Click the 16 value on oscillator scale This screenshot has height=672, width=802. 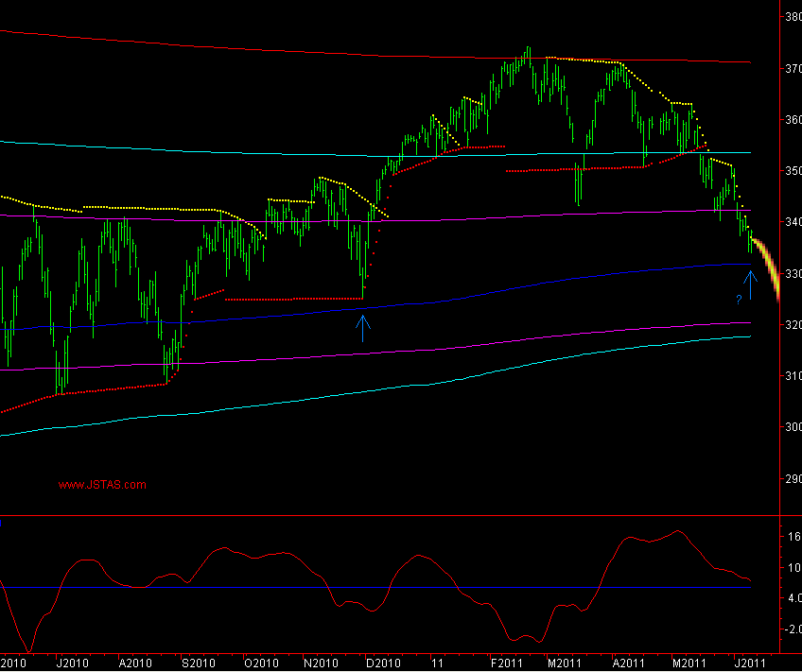point(793,535)
